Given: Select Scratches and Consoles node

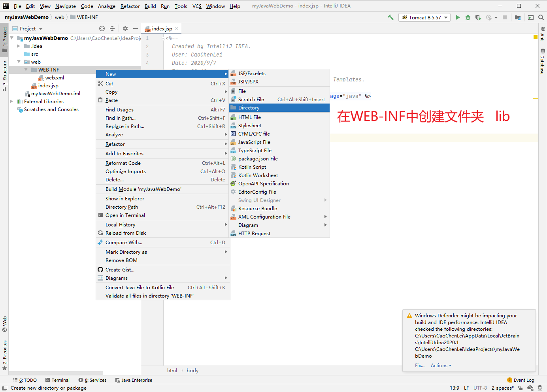Looking at the screenshot, I should (51, 109).
